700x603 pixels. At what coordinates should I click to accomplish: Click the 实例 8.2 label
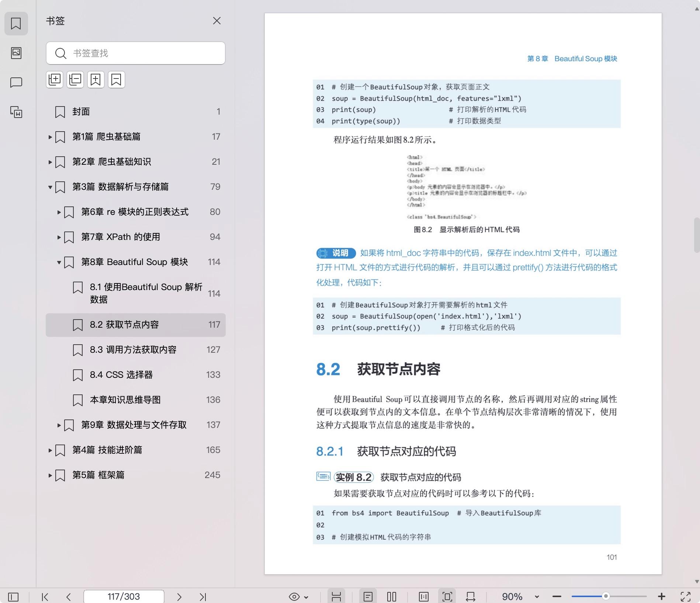(x=354, y=477)
